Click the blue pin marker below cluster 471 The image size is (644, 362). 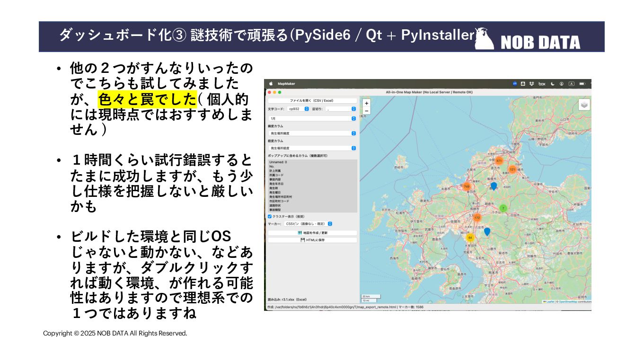tap(494, 186)
